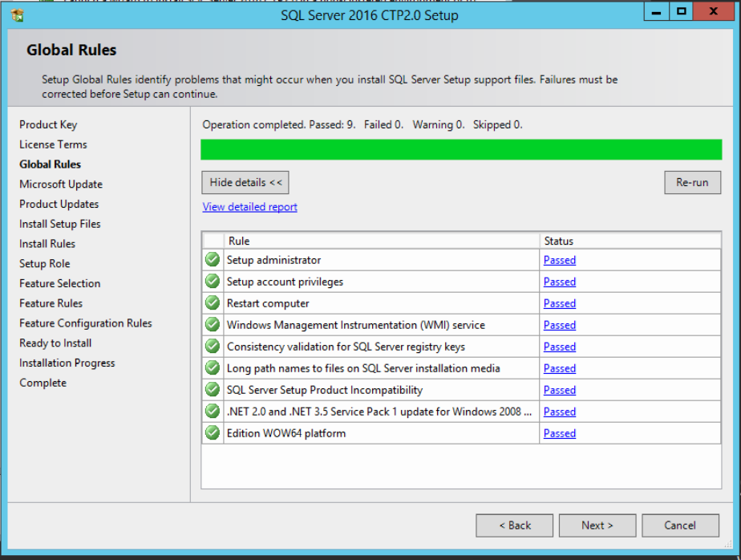This screenshot has width=741, height=560.
Task: Click green check icon for Setup administrator
Action: click(x=213, y=260)
